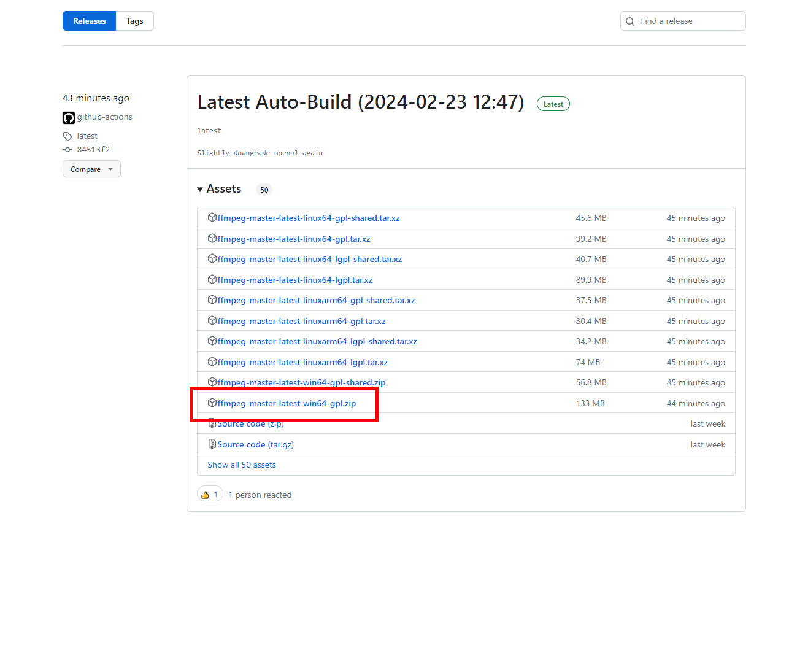The height and width of the screenshot is (672, 808).
Task: Download ffmpeg-master-latest-win64-gpl-shared.zip
Action: [x=301, y=382]
